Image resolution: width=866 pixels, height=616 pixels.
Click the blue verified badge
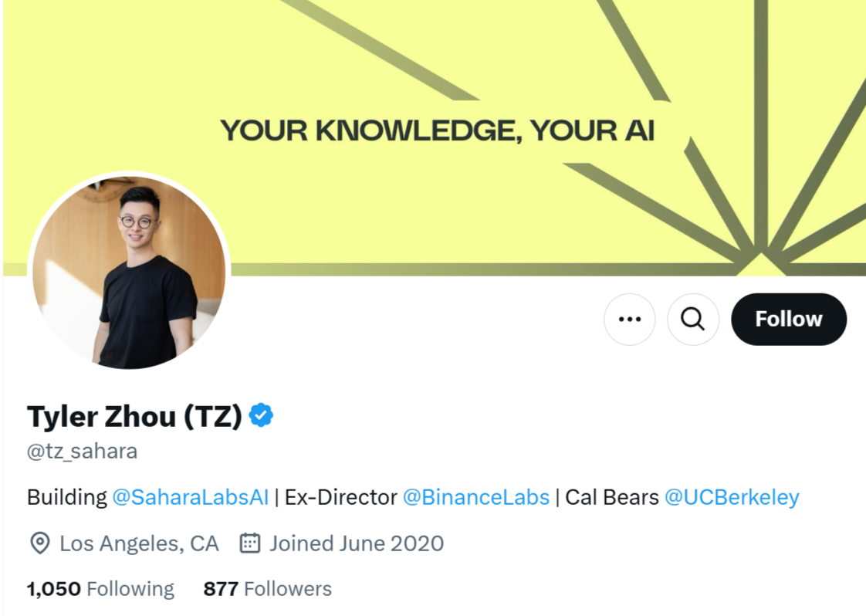tap(261, 416)
